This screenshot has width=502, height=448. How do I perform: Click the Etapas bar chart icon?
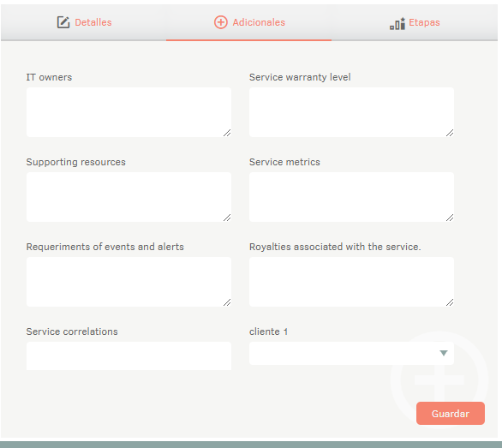coord(397,23)
